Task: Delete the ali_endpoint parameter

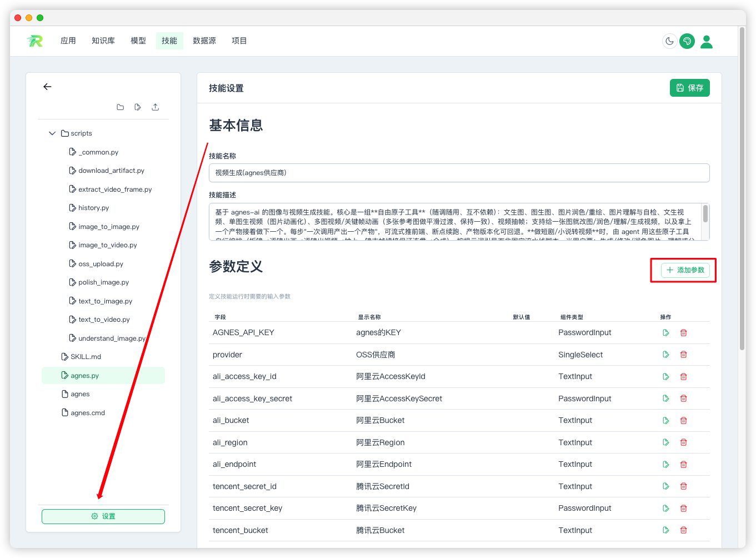Action: (684, 465)
